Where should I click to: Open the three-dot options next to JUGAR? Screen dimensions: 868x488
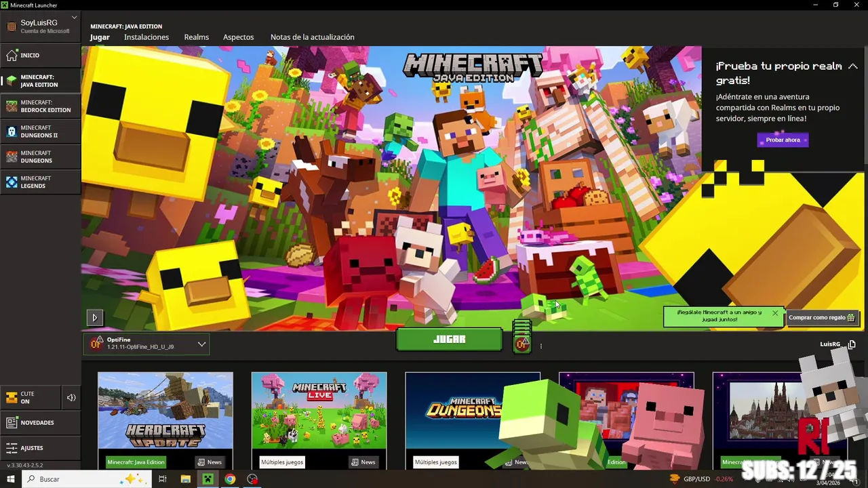tap(540, 346)
